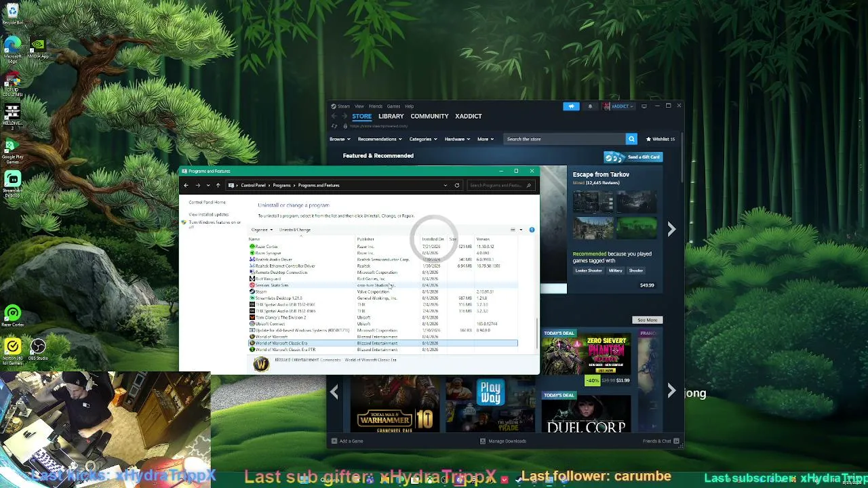Switch to the STORE tab in Steam
Screen dimensions: 868x488
point(361,116)
